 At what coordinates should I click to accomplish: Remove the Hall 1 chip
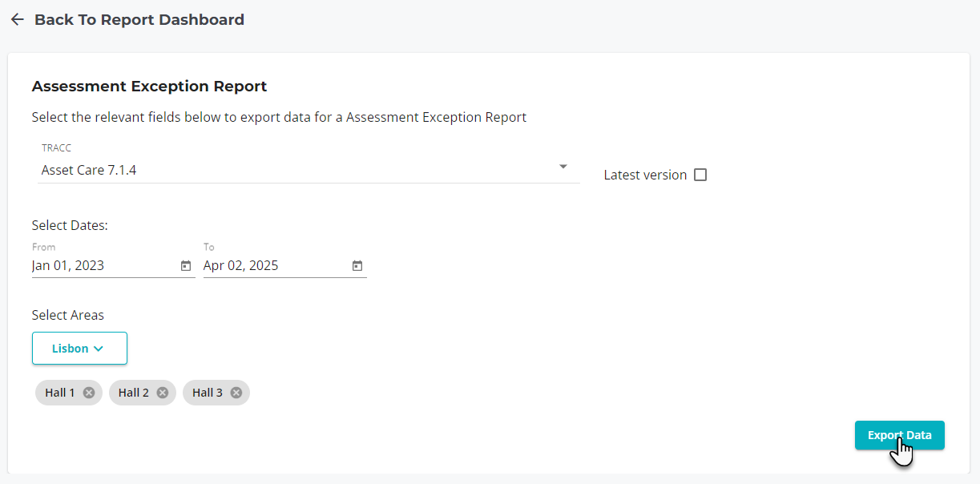(89, 393)
